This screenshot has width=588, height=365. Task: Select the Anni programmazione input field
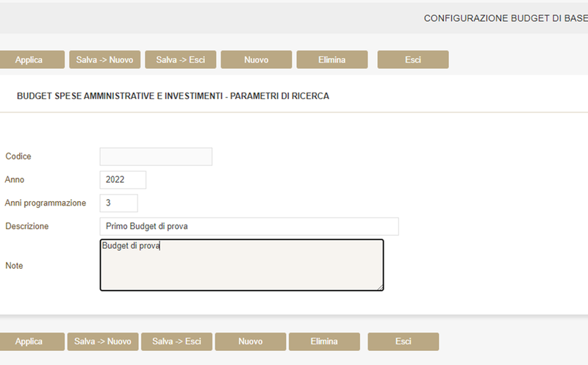click(118, 203)
